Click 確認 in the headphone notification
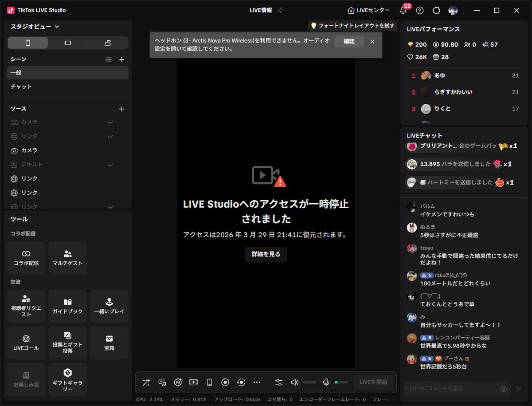The width and height of the screenshot is (532, 406). tap(349, 41)
